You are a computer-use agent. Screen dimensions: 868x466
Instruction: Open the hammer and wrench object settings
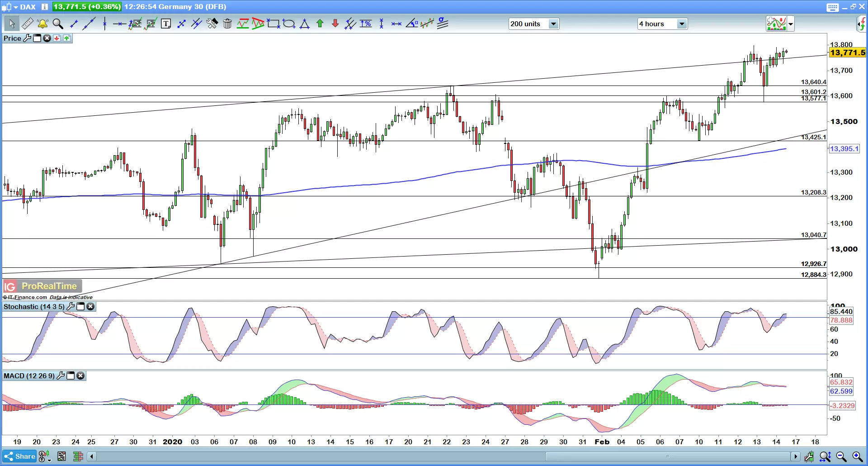[212, 24]
